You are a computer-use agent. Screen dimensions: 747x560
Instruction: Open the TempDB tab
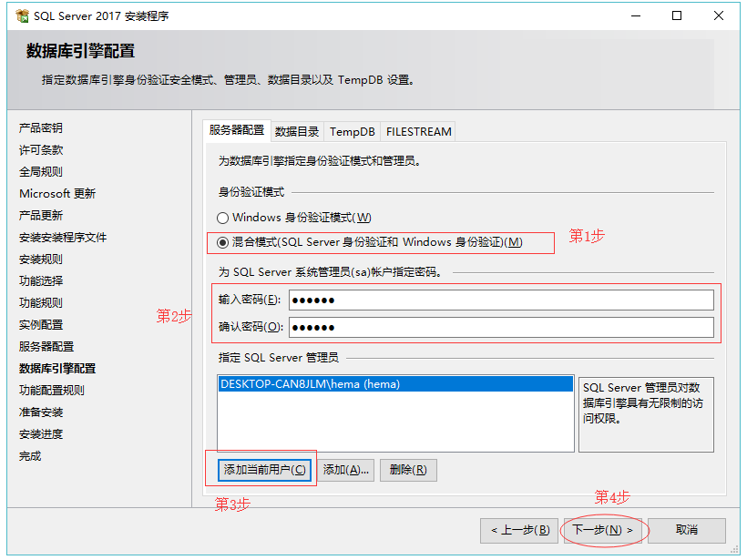(x=352, y=132)
